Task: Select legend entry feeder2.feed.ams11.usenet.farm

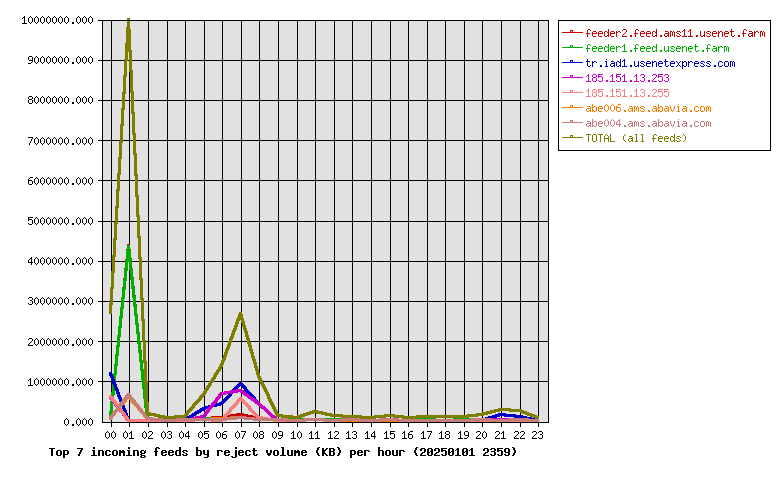Action: 675,33
